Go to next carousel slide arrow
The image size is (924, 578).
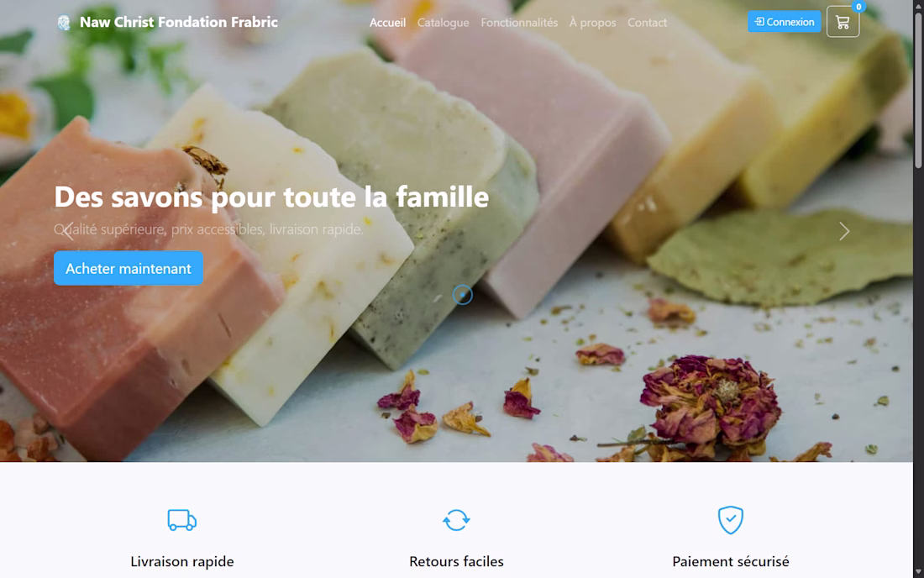pyautogui.click(x=844, y=231)
